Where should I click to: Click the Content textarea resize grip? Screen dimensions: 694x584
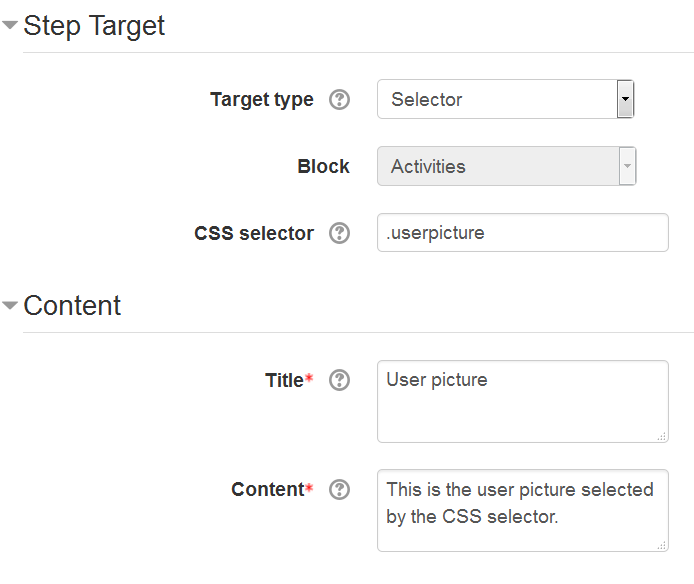click(x=662, y=545)
